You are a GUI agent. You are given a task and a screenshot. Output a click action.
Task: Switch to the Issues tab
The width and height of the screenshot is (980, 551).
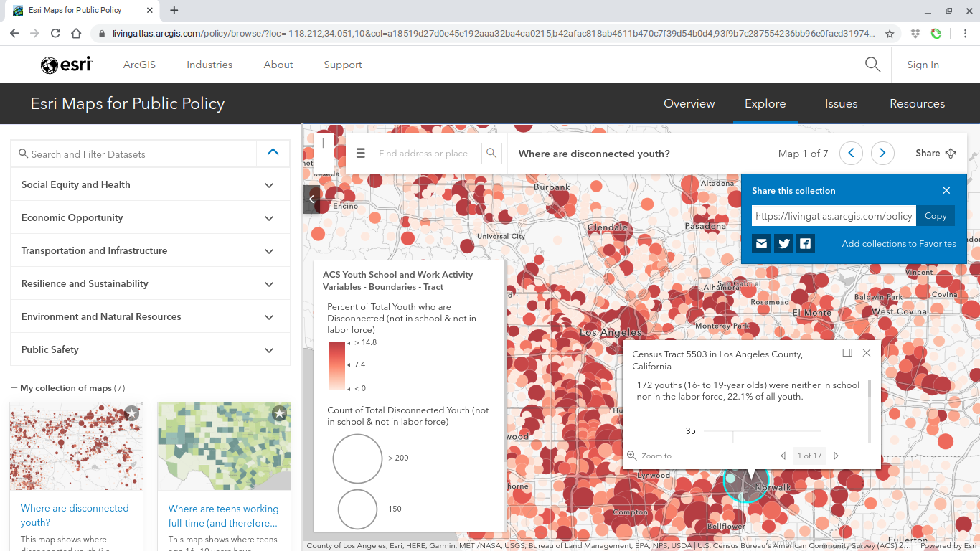click(x=841, y=103)
